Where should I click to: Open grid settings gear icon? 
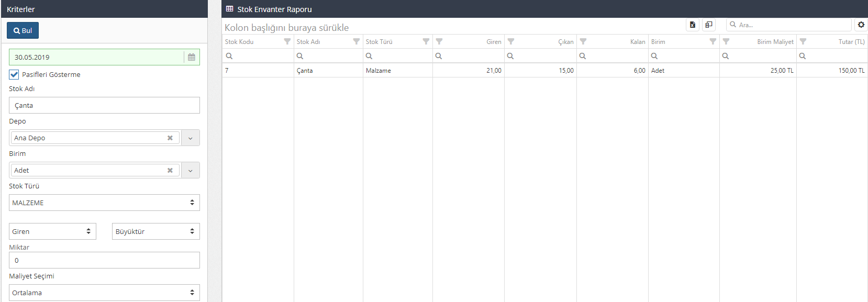pos(861,25)
